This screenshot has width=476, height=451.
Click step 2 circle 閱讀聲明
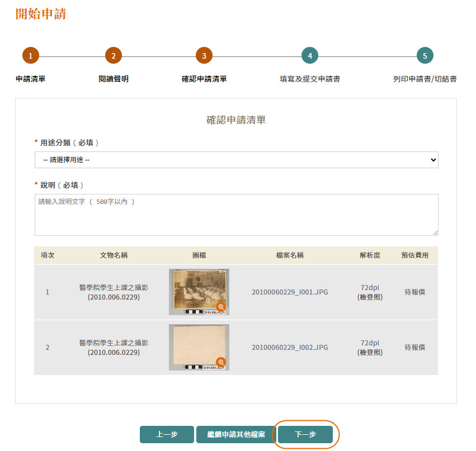pos(114,55)
